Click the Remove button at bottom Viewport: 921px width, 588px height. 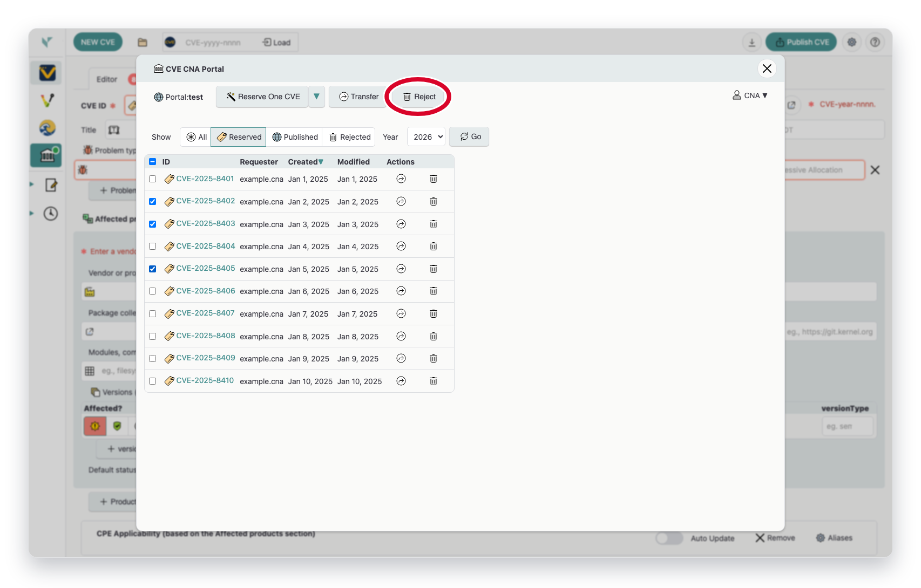(x=775, y=538)
